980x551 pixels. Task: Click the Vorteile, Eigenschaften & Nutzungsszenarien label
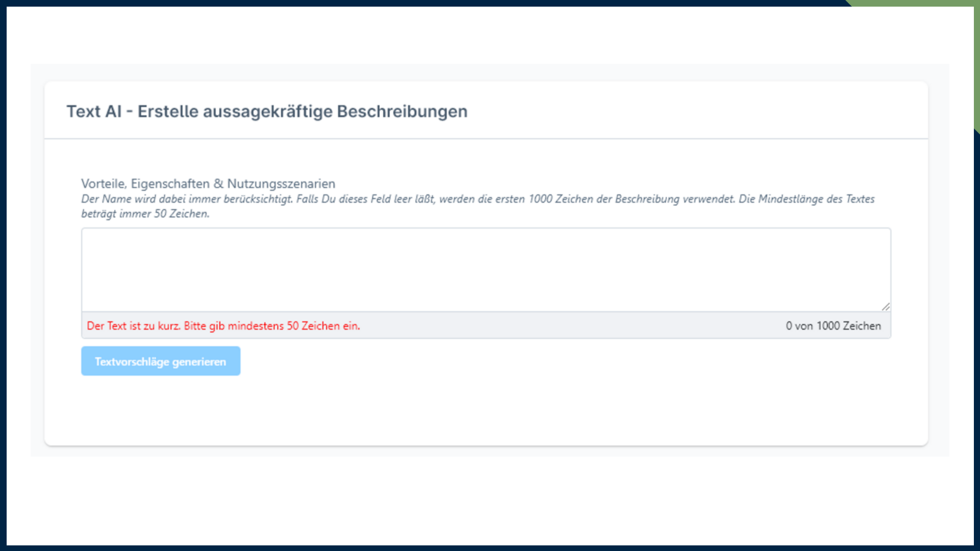[x=208, y=184]
